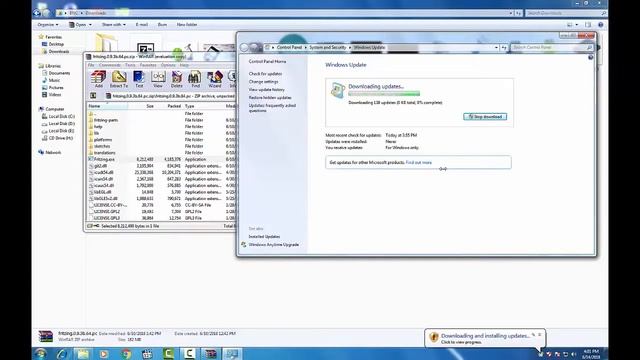Click the back button in Control Panel window

(244, 48)
